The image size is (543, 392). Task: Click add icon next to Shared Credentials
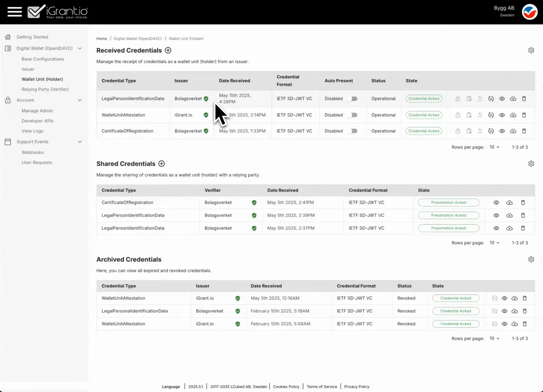pyautogui.click(x=162, y=164)
